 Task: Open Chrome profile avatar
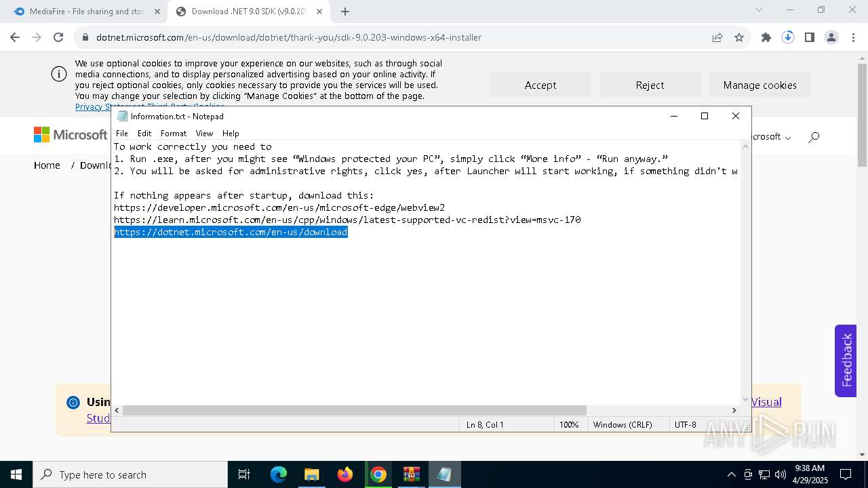(x=831, y=38)
